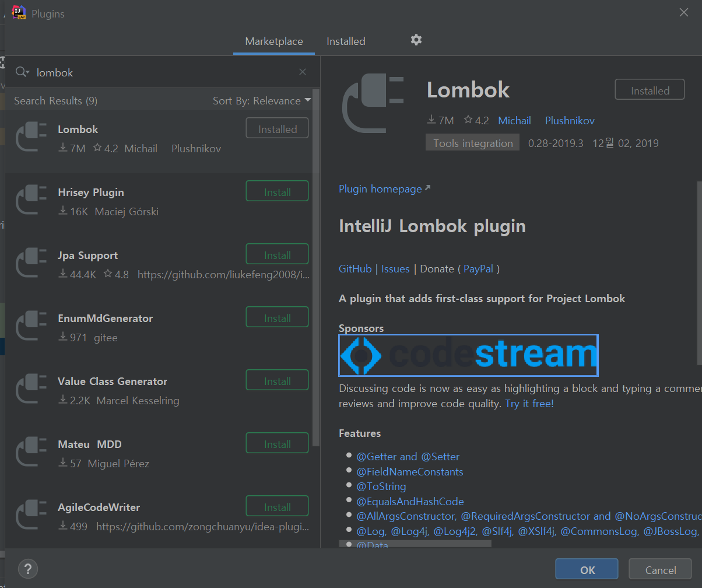Image resolution: width=702 pixels, height=588 pixels.
Task: Select the Mateu MDD result title
Action: [x=90, y=444]
